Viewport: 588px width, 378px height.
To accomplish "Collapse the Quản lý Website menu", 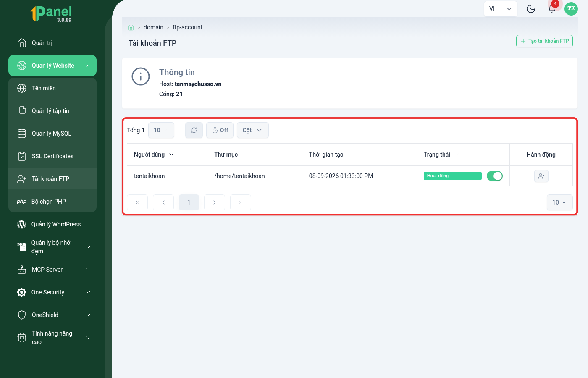I will [x=52, y=66].
